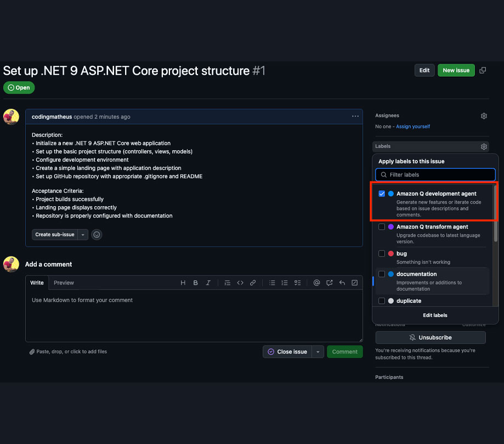This screenshot has height=444, width=504.
Task: Click the Edit title button
Action: [x=424, y=70]
